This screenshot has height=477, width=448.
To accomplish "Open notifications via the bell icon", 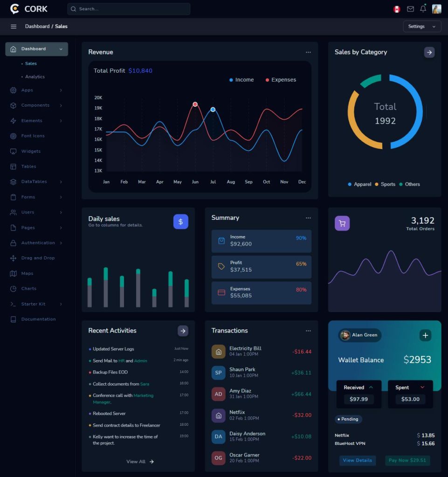I will pyautogui.click(x=423, y=8).
